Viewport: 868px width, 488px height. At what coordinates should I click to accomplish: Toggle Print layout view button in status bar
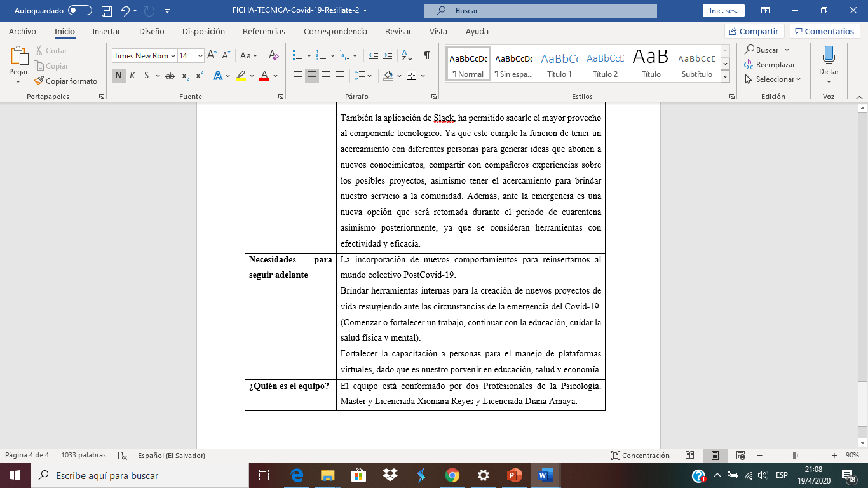coord(715,456)
